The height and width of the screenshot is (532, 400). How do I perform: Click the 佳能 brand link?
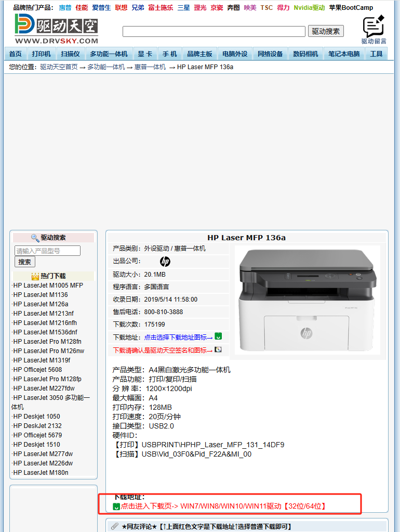(82, 8)
